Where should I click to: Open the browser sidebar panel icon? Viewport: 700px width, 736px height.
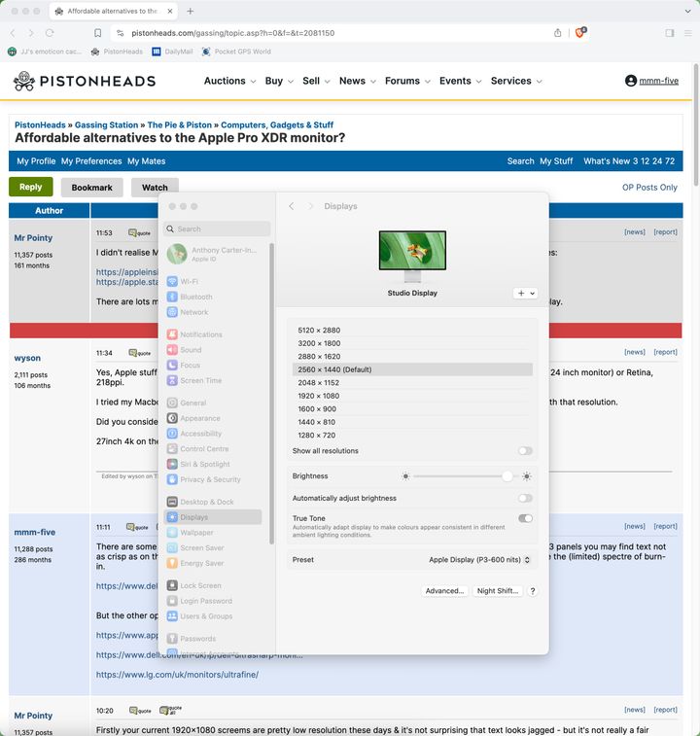(x=670, y=33)
